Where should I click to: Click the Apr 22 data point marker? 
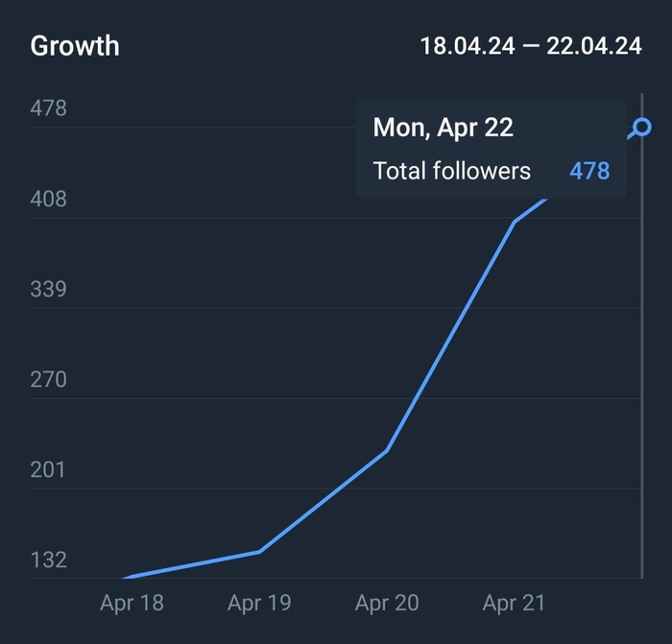[642, 128]
